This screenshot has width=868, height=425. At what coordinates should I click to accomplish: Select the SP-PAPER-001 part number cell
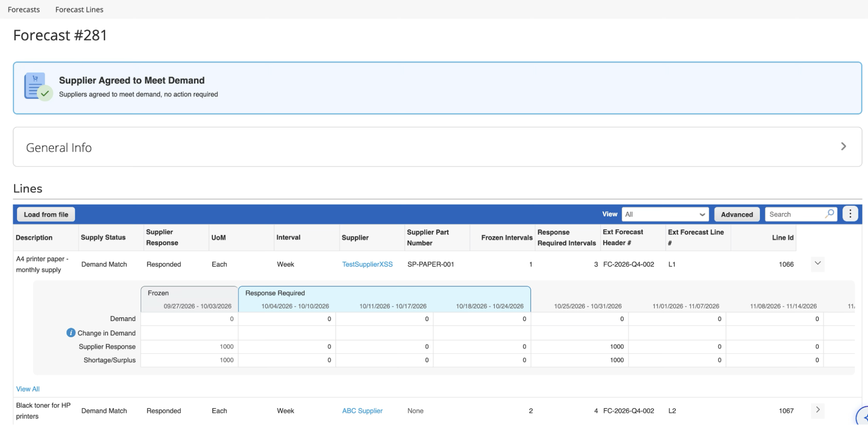tap(431, 264)
